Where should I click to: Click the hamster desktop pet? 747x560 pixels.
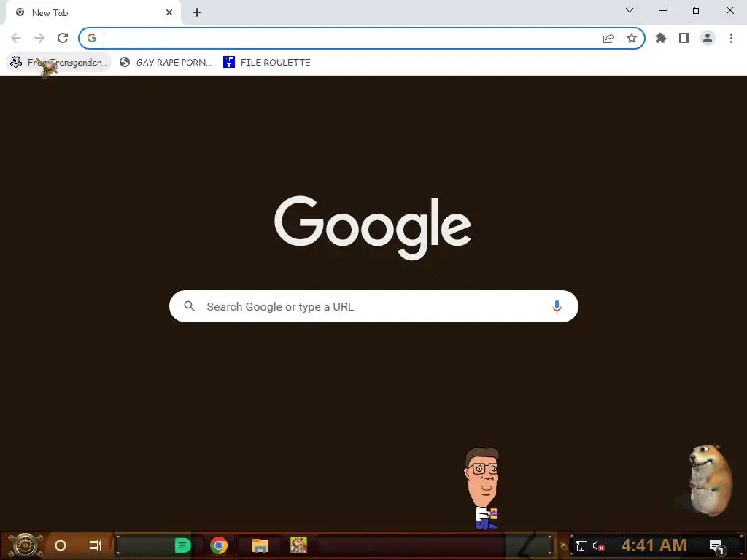710,480
